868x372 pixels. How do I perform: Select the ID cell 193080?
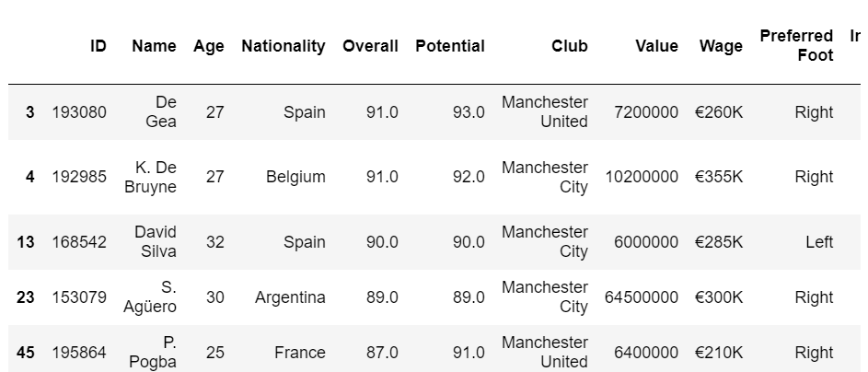point(79,112)
